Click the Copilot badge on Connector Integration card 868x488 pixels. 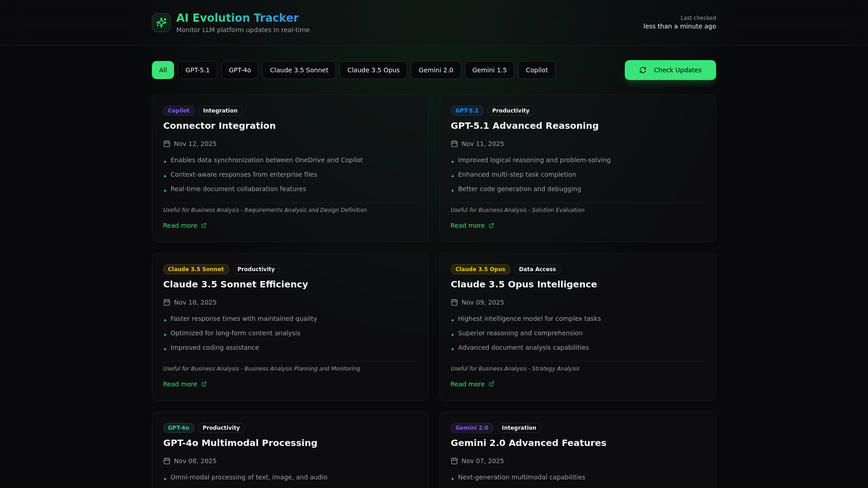(x=179, y=111)
